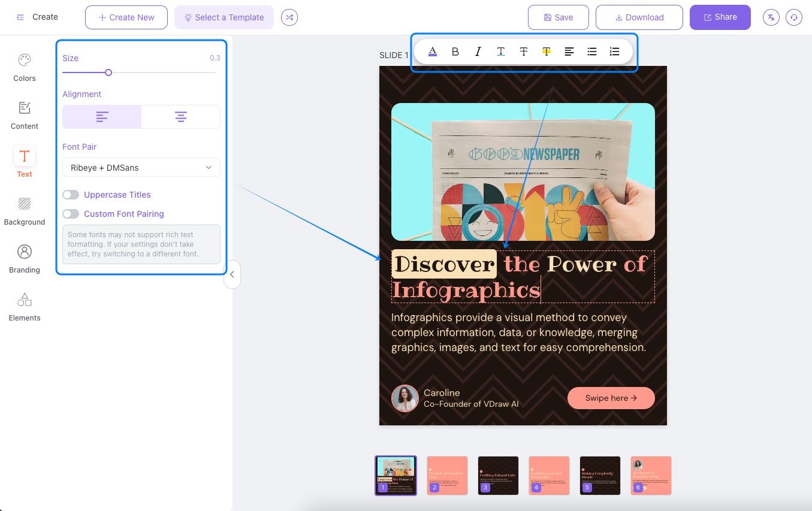Insert a bulleted list
812x511 pixels.
(x=591, y=52)
